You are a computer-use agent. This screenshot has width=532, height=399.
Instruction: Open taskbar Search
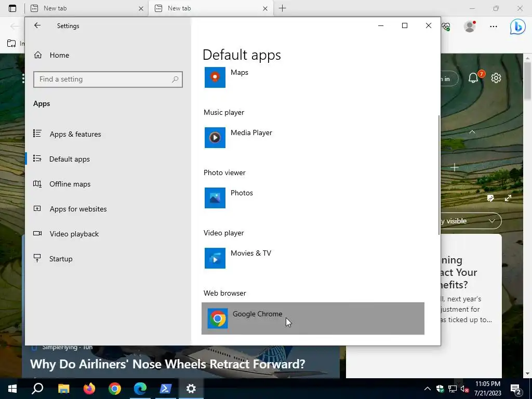tap(37, 389)
